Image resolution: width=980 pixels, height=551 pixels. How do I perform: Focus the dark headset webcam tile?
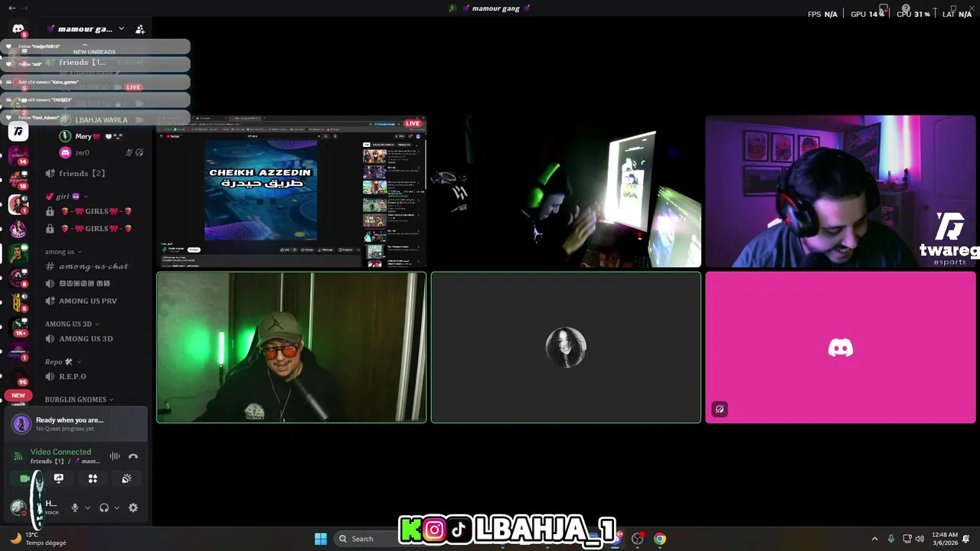tap(566, 191)
